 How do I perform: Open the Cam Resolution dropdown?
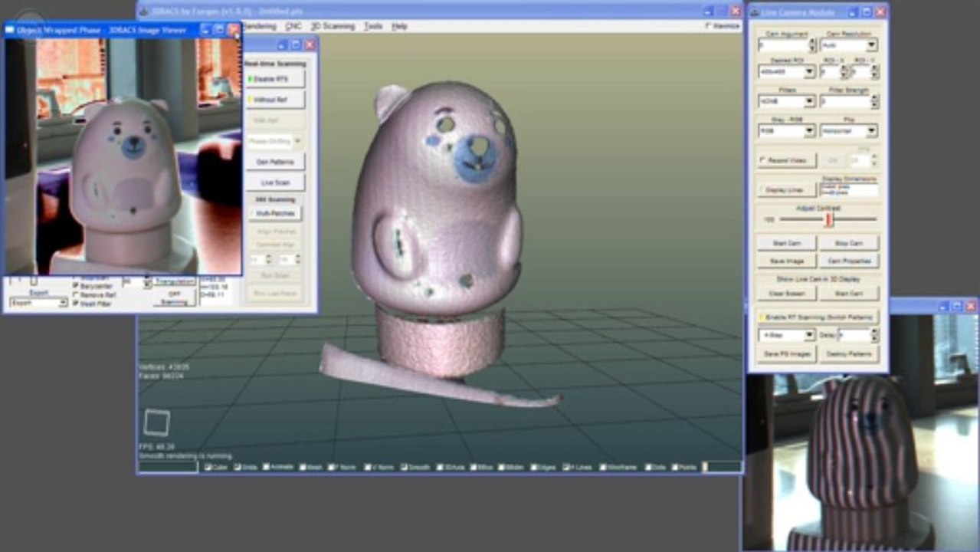tap(848, 45)
